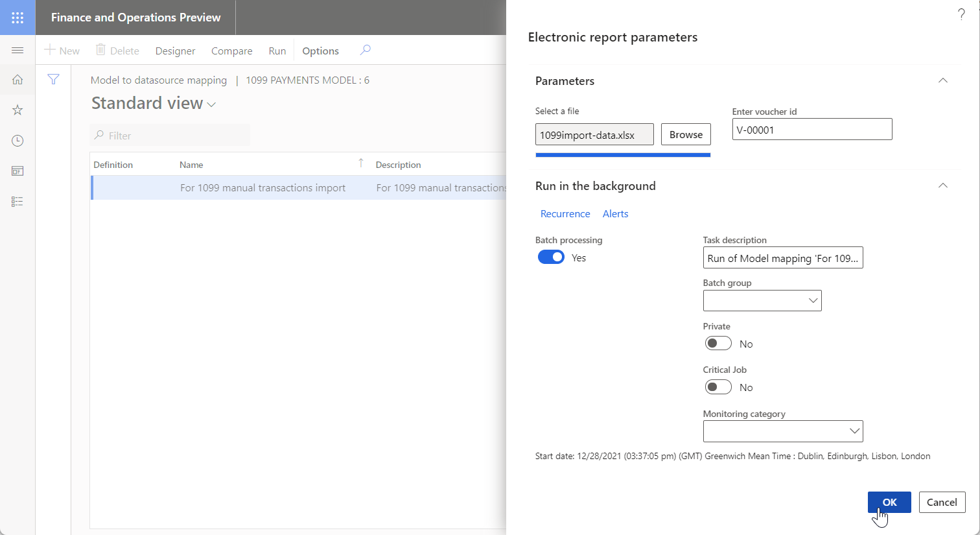Expand the navigation pane hamburger menu

pos(17,49)
